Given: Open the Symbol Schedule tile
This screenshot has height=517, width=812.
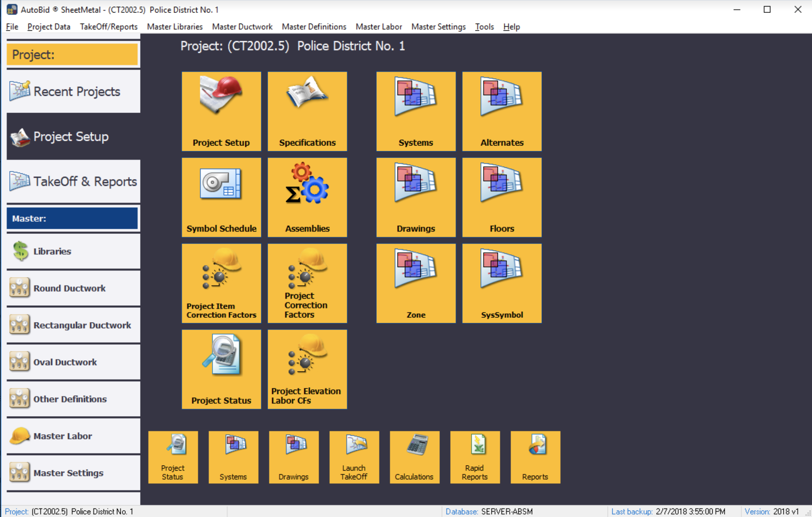Looking at the screenshot, I should (x=221, y=197).
